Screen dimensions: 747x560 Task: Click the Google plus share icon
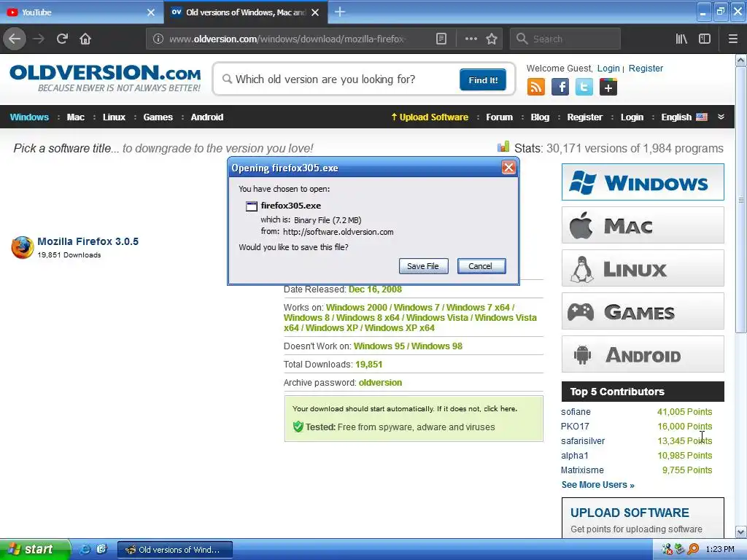pyautogui.click(x=608, y=87)
